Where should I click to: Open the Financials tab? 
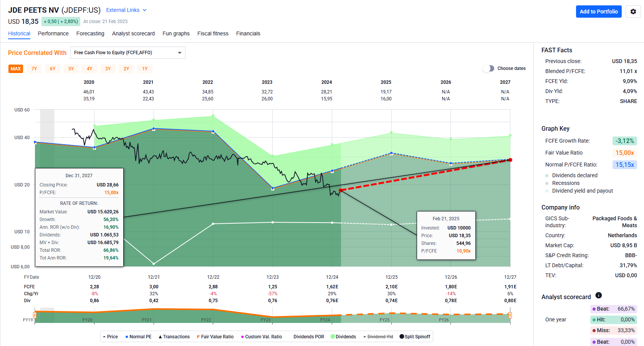click(248, 33)
